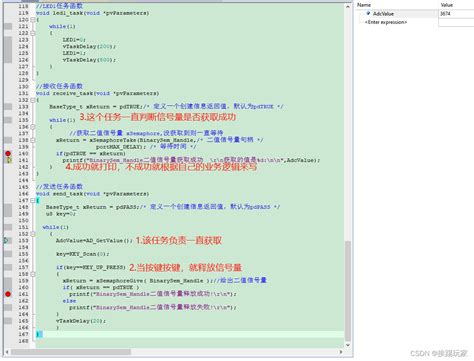Image resolution: width=474 pixels, height=361 pixels.
Task: Click xSemaphoreTake call on line 138
Action: [x=113, y=140]
